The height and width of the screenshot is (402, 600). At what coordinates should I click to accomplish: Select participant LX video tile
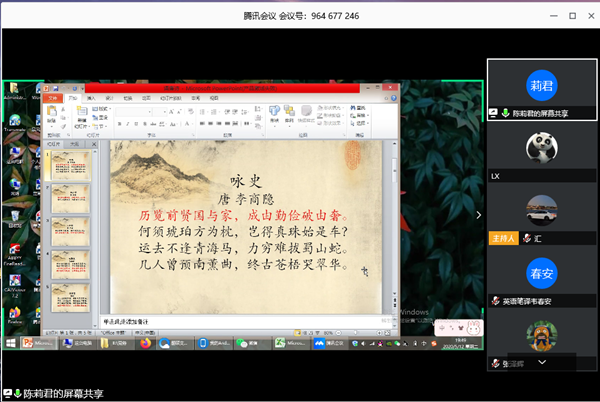point(542,152)
